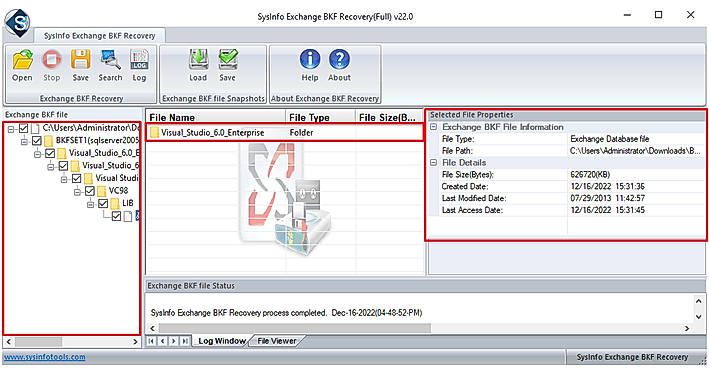The width and height of the screenshot is (709, 368).
Task: Click status log scroll down arrow
Action: (x=698, y=317)
